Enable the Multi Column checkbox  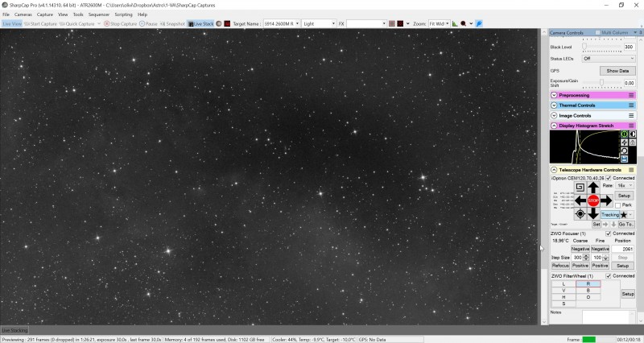coord(597,32)
